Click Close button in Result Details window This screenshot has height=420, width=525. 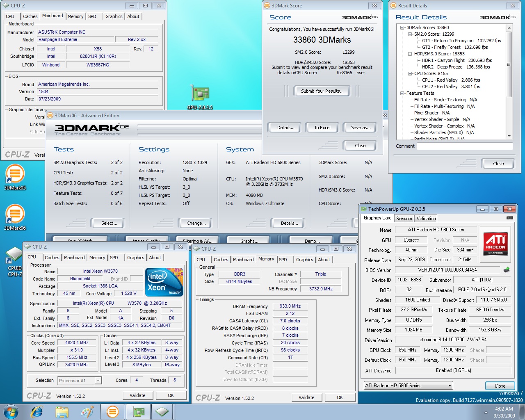pyautogui.click(x=498, y=164)
